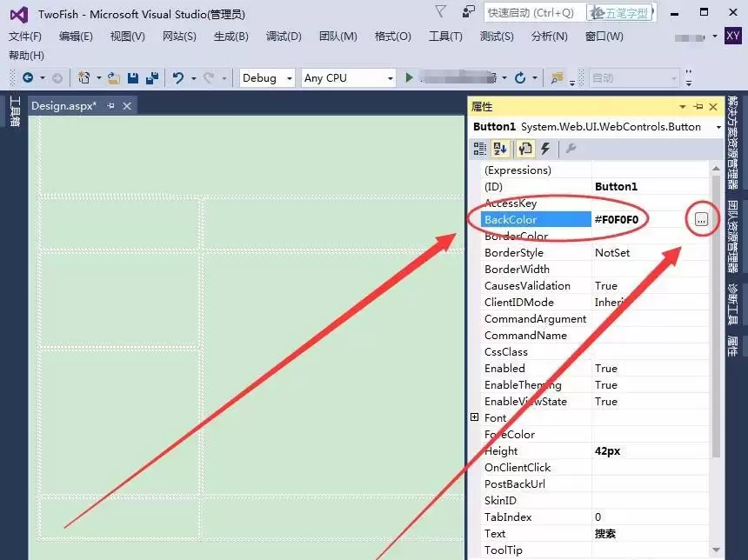Screen dimensions: 748x560
Task: Switch Properties to Alphabetical sorting
Action: (499, 149)
